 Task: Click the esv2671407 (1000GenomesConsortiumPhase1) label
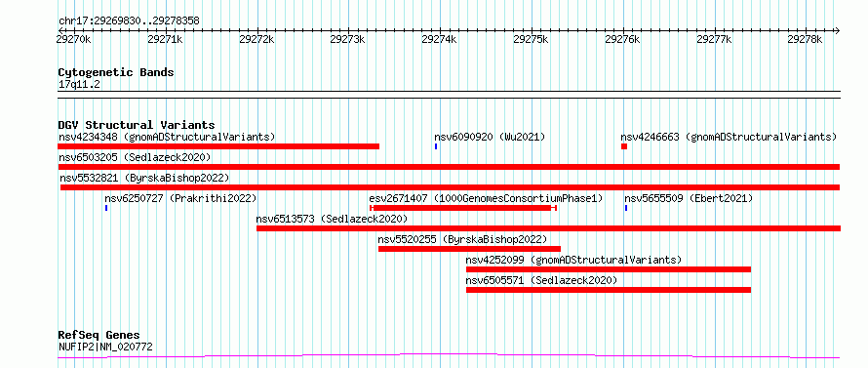coord(486,198)
